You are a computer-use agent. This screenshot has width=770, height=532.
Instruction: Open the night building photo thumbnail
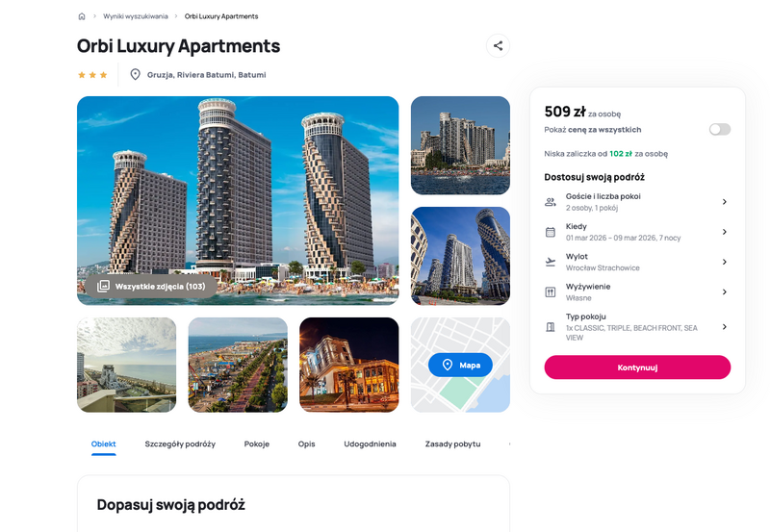pyautogui.click(x=349, y=365)
